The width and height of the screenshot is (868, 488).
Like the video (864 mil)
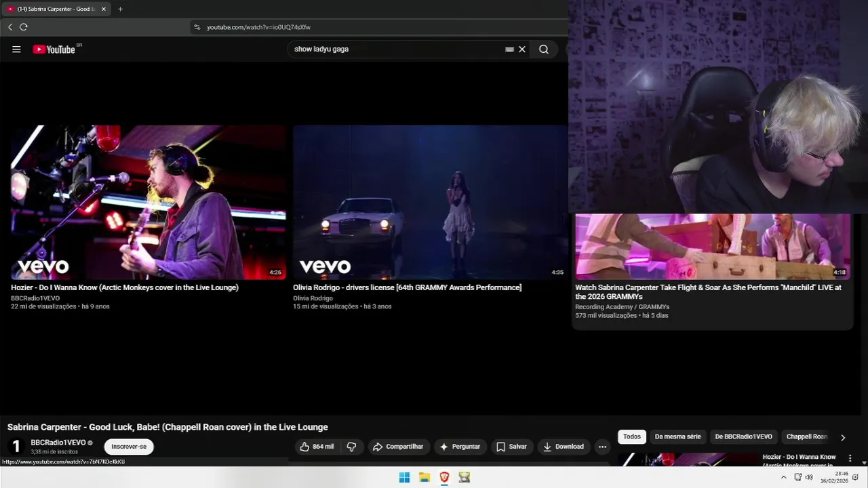317,447
